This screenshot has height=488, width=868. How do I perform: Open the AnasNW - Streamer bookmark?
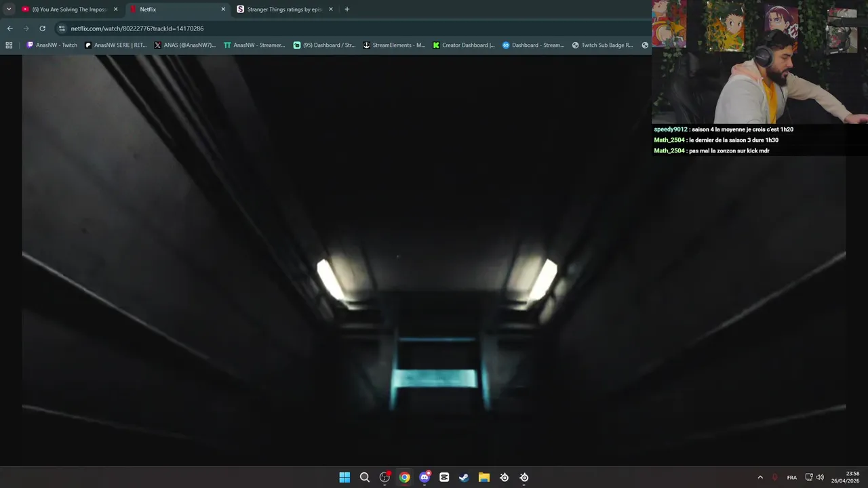[254, 45]
